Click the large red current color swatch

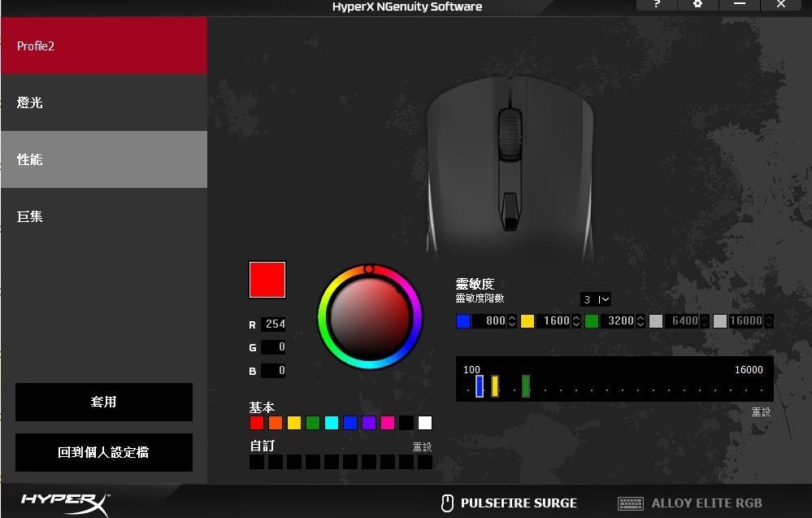coord(267,280)
